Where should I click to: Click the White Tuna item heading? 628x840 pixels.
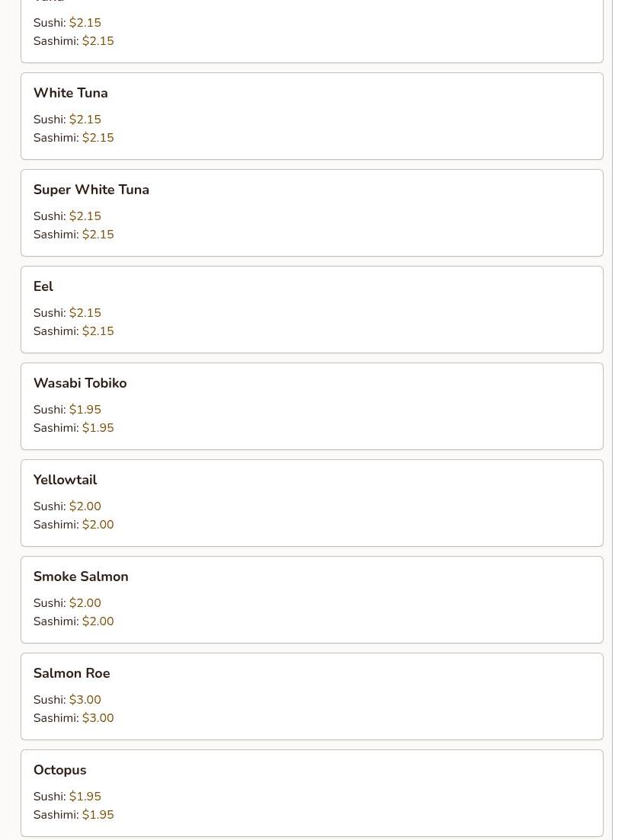click(x=71, y=93)
